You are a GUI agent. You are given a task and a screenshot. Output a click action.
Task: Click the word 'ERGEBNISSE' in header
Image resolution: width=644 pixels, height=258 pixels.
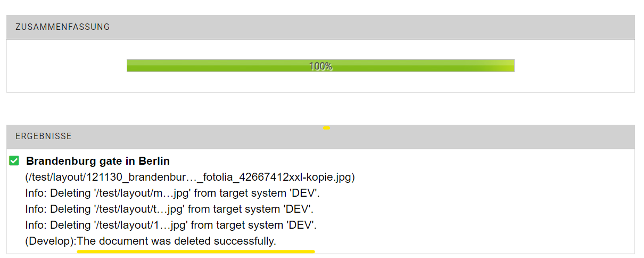point(44,136)
